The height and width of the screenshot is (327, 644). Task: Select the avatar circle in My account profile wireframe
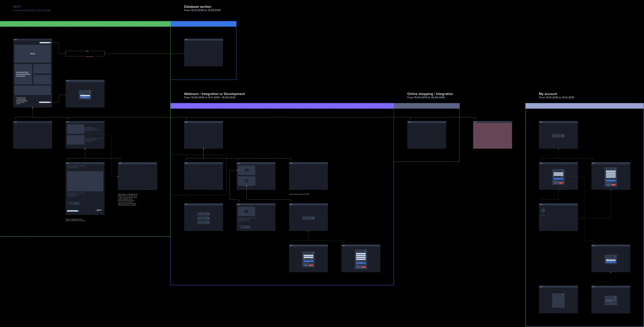tap(543, 210)
